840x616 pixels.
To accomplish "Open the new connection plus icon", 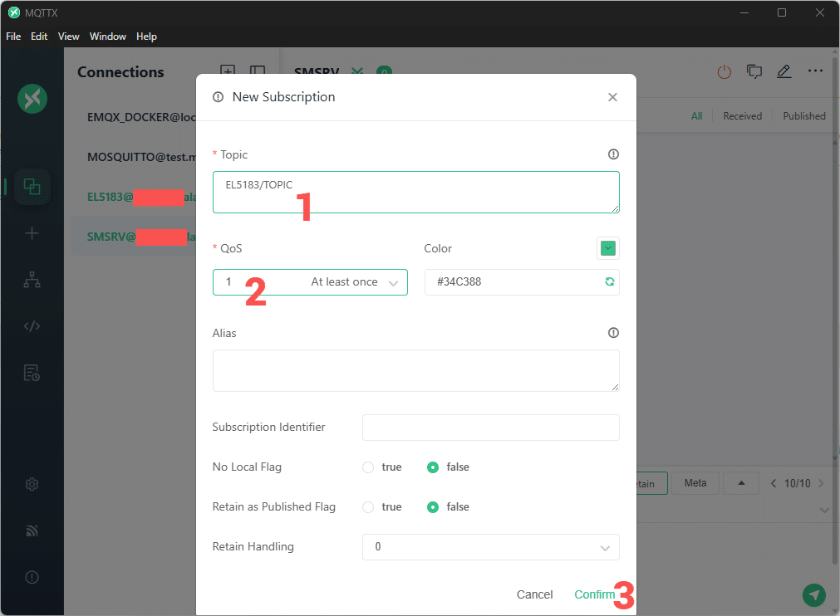I will pos(32,233).
